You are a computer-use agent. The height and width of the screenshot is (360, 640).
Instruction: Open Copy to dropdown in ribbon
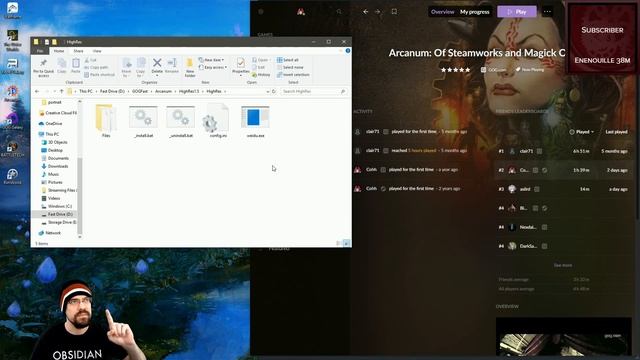pos(141,68)
